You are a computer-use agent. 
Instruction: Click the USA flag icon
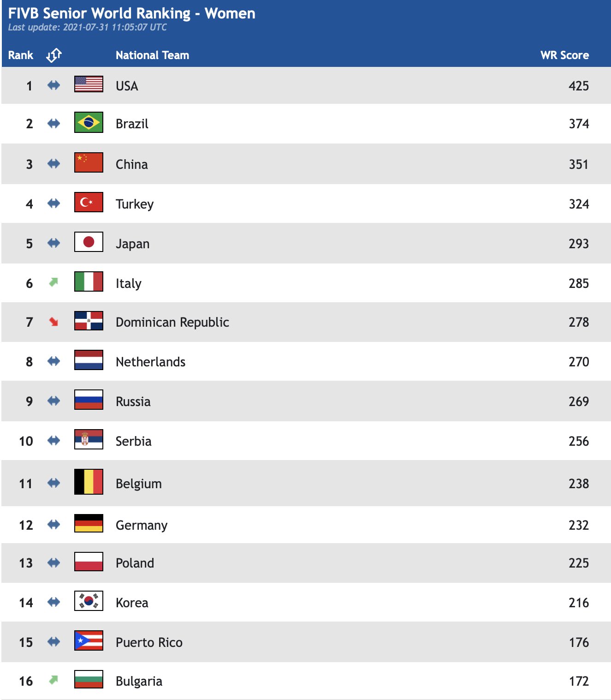point(89,84)
